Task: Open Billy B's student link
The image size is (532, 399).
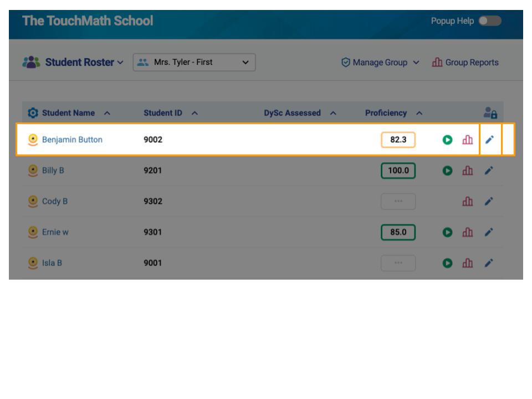Action: (x=53, y=170)
